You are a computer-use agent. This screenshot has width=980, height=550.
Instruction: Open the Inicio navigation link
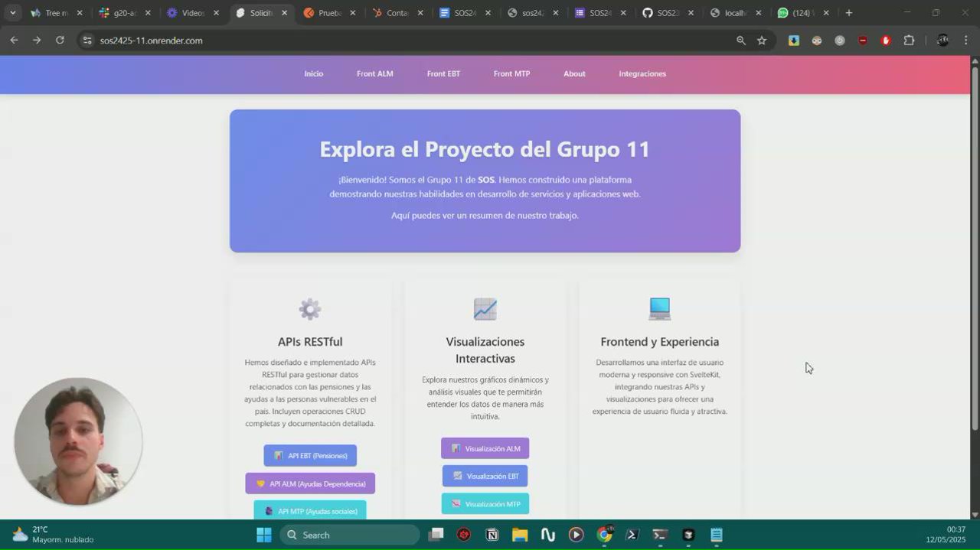click(313, 73)
